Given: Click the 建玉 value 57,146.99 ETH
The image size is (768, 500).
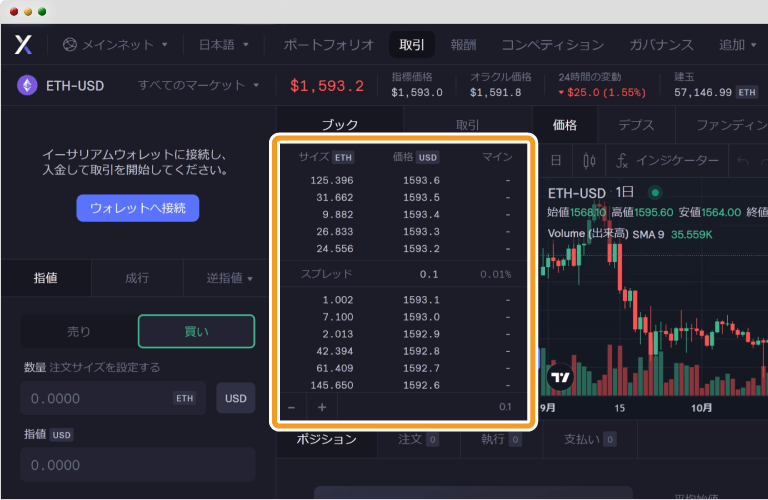Looking at the screenshot, I should [716, 92].
